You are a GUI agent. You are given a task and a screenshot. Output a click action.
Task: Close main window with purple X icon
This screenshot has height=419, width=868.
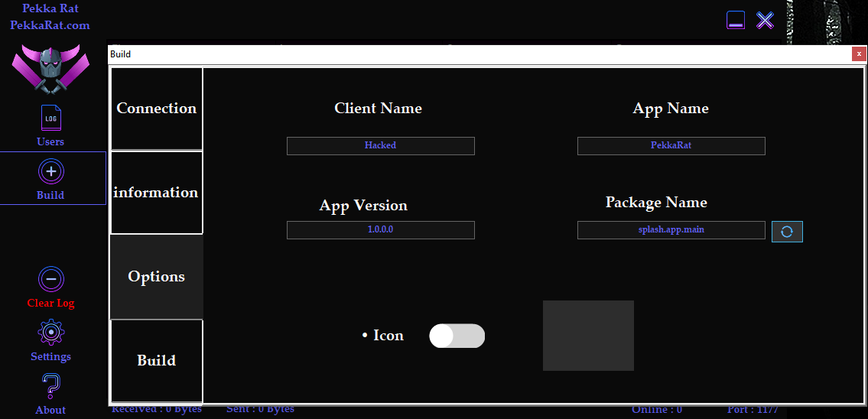click(x=765, y=21)
